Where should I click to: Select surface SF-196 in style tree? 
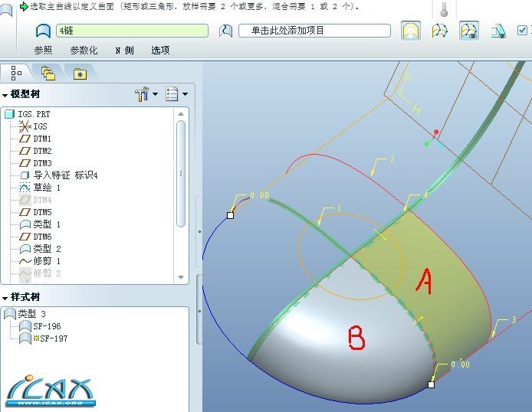40,326
